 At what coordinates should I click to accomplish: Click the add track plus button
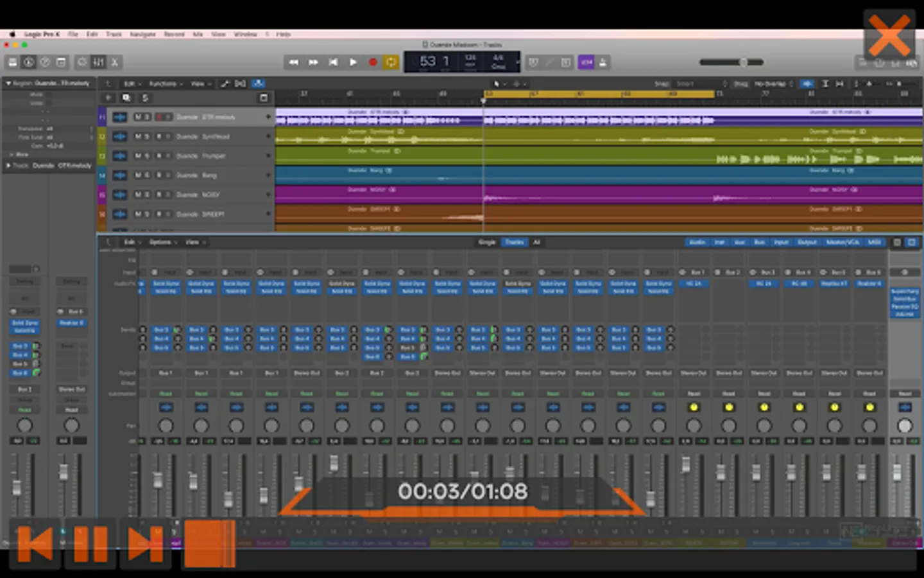point(108,98)
